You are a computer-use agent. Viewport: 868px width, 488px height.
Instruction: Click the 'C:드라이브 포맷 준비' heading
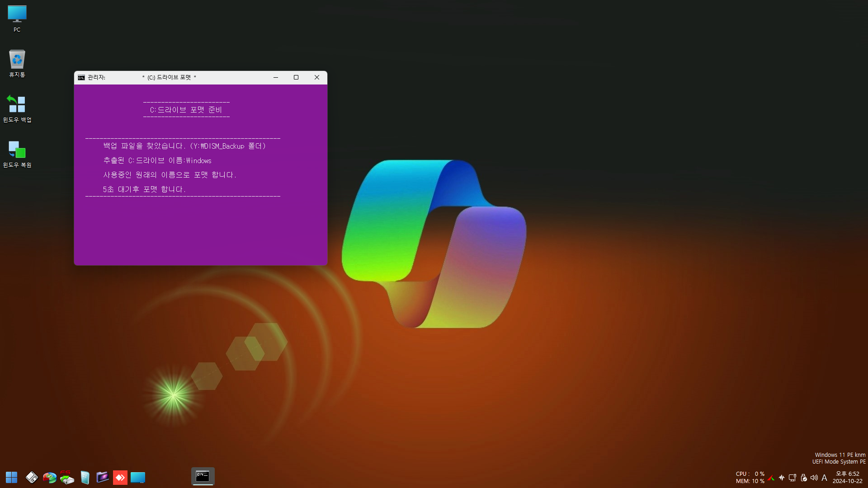pyautogui.click(x=186, y=110)
